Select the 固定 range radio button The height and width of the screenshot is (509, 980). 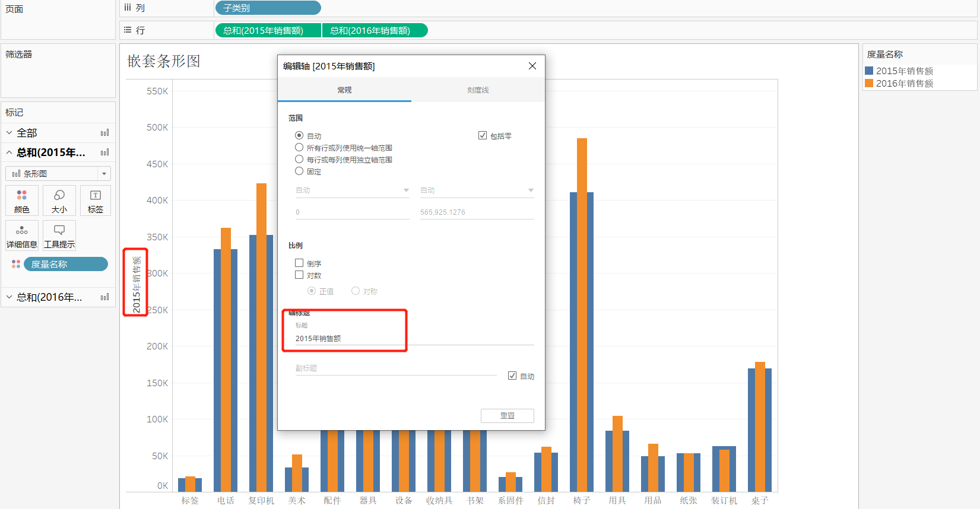(x=299, y=171)
